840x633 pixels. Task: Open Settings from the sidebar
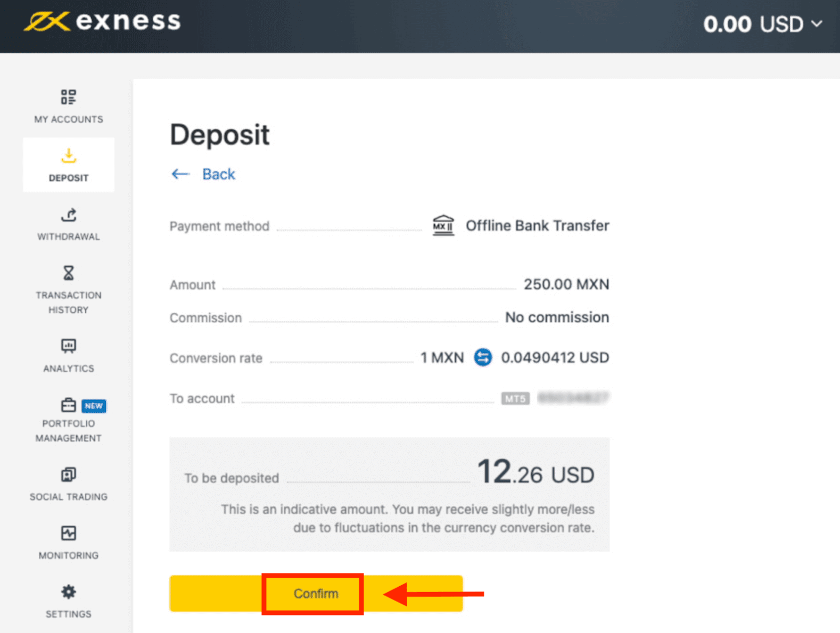click(x=68, y=601)
